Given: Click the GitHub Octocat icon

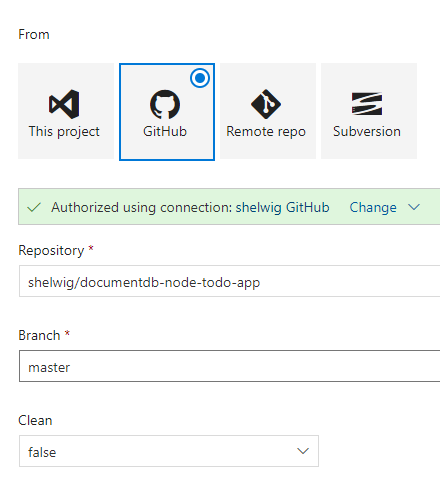Looking at the screenshot, I should [x=165, y=104].
